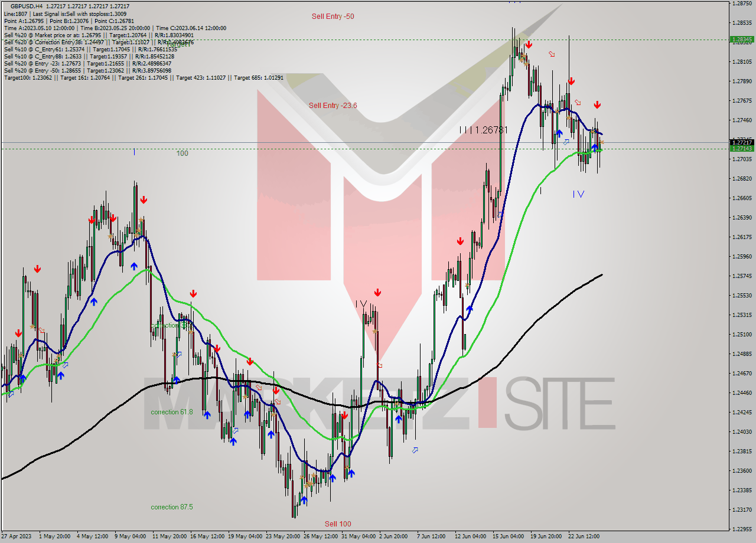Click the 'Sell Entry -23.6' chart label

coord(333,106)
